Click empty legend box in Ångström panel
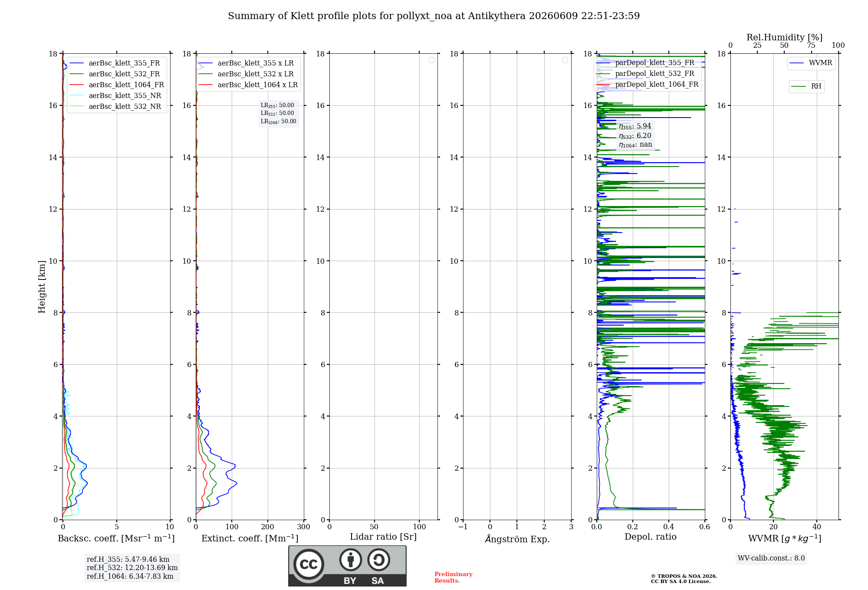 pyautogui.click(x=565, y=60)
